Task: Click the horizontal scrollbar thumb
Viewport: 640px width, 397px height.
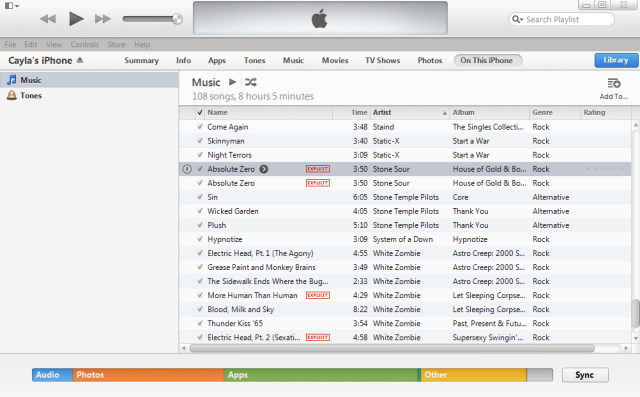Action: tap(392, 348)
